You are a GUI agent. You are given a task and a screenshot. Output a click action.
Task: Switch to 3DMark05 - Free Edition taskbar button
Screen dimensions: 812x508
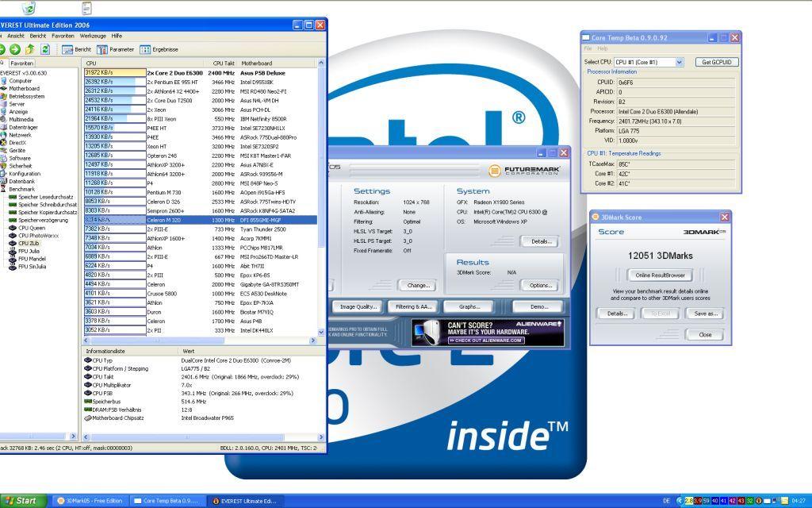90,501
